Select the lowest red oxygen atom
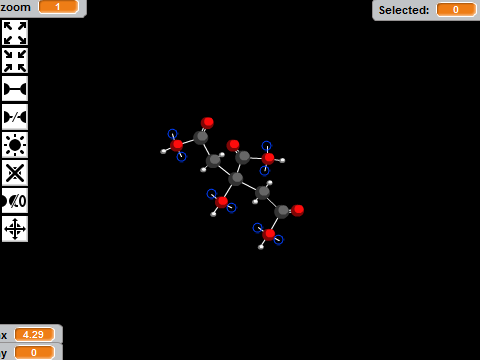 [x=269, y=235]
